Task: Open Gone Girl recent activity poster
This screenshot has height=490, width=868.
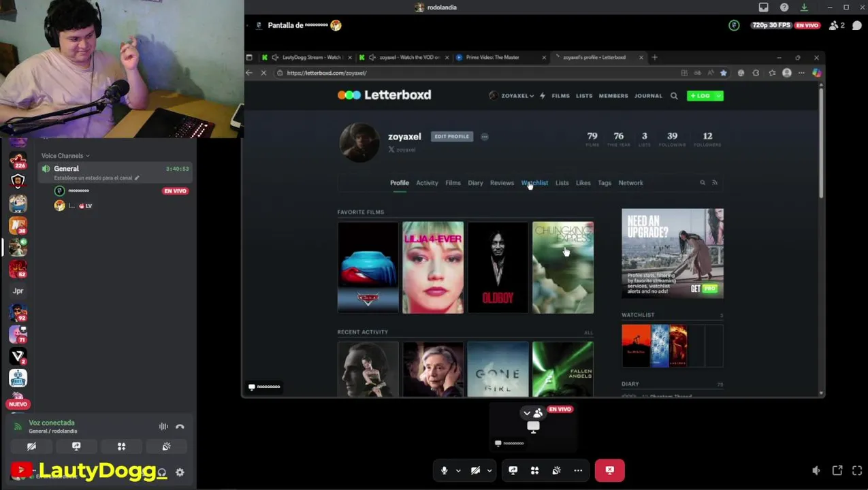Action: (498, 369)
